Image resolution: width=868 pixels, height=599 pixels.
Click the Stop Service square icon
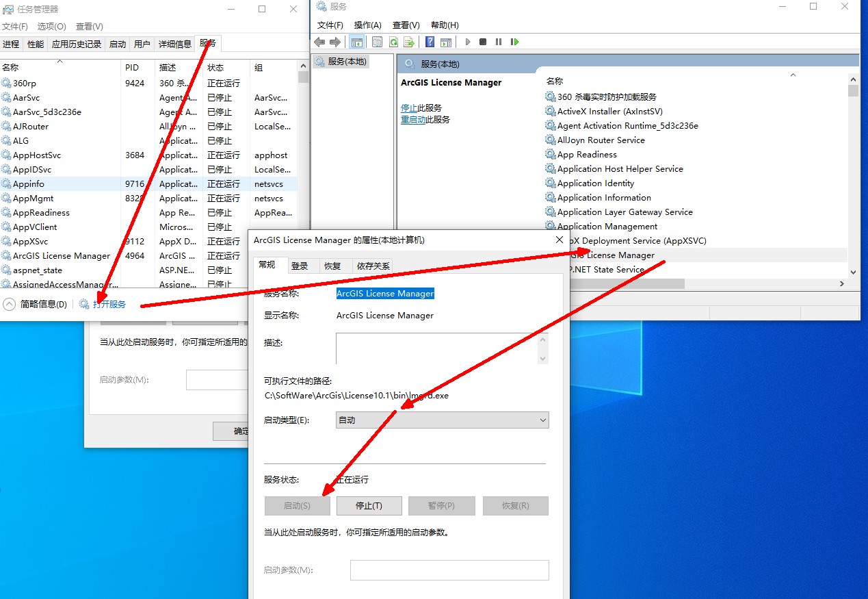click(483, 42)
